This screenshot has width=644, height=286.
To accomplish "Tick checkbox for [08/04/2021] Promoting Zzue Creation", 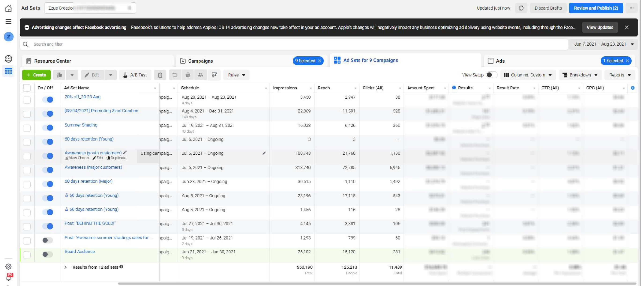I will [x=27, y=114].
